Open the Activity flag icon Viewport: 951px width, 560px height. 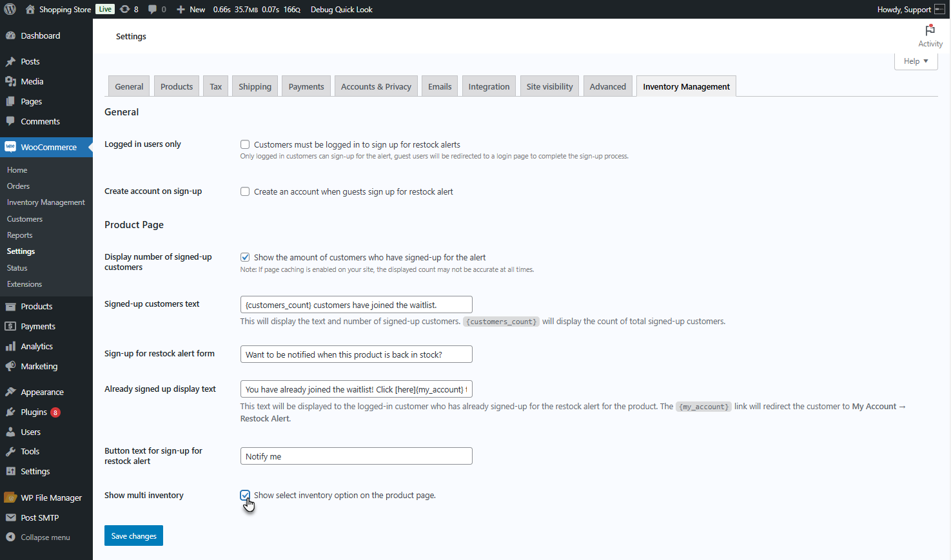[930, 30]
